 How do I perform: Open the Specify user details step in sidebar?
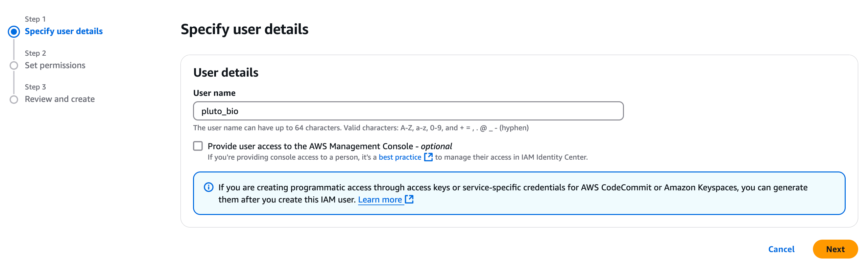coord(64,31)
